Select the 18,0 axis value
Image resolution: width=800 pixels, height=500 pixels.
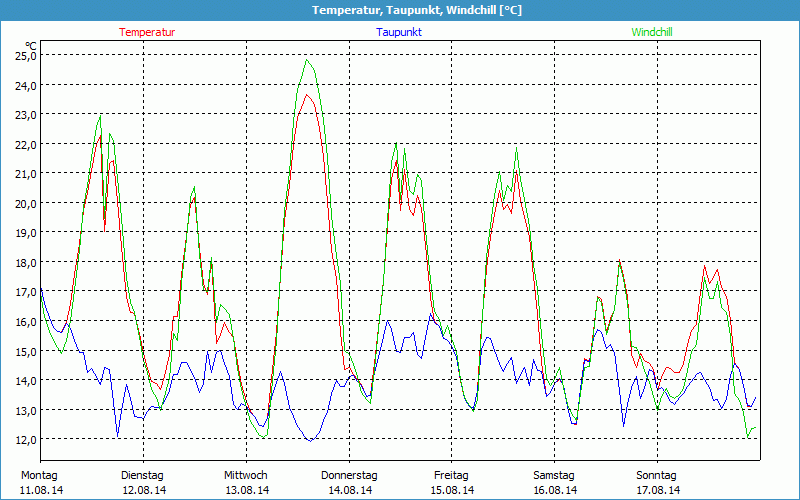coord(26,263)
